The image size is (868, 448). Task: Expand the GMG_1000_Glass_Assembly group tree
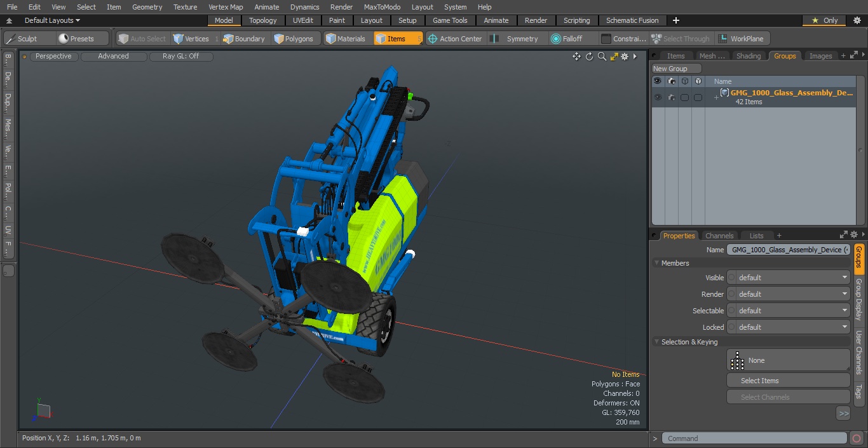point(716,97)
